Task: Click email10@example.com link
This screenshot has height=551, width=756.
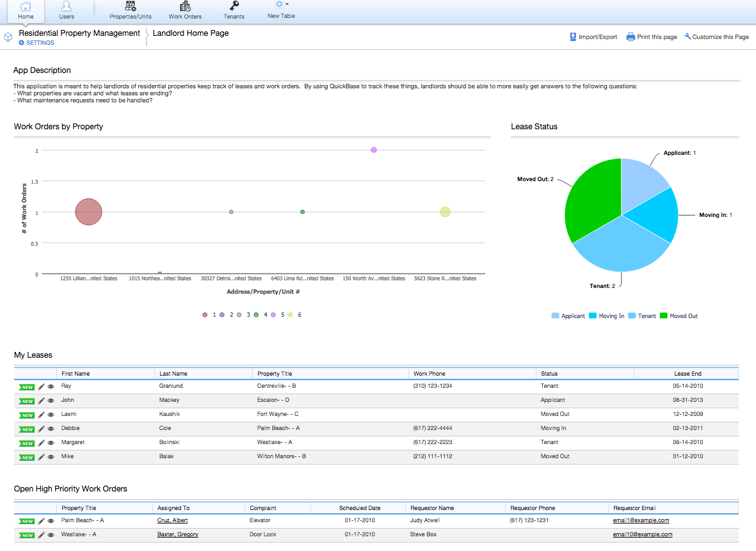Action: pyautogui.click(x=642, y=534)
